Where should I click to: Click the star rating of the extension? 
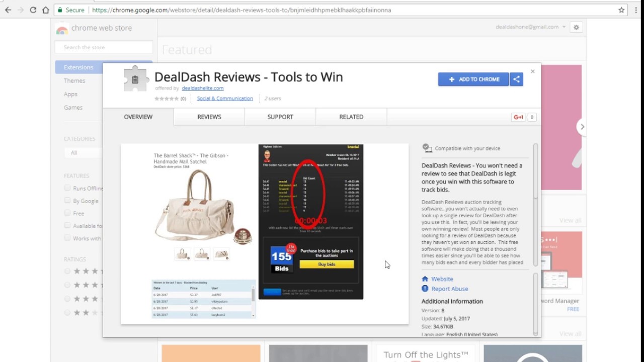pos(167,99)
